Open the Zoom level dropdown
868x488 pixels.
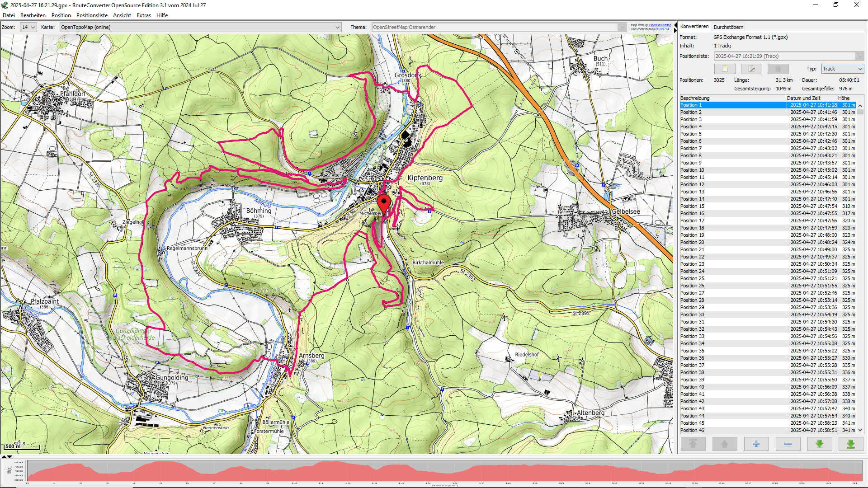[x=29, y=27]
